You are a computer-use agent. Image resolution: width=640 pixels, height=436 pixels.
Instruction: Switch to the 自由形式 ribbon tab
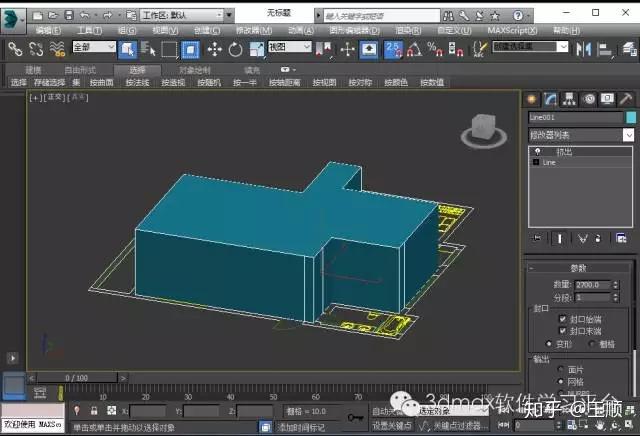click(80, 70)
